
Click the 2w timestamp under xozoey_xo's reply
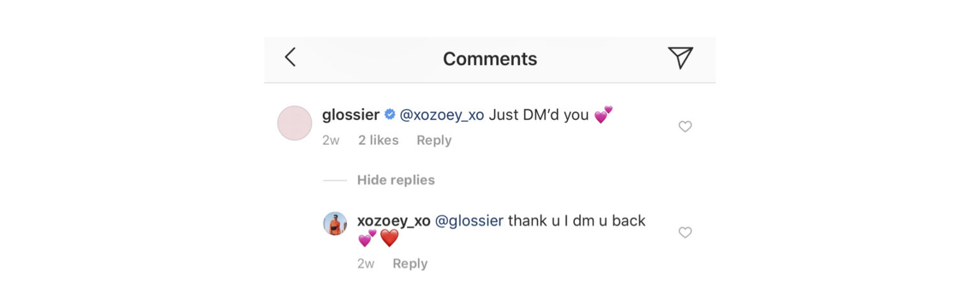click(x=366, y=264)
